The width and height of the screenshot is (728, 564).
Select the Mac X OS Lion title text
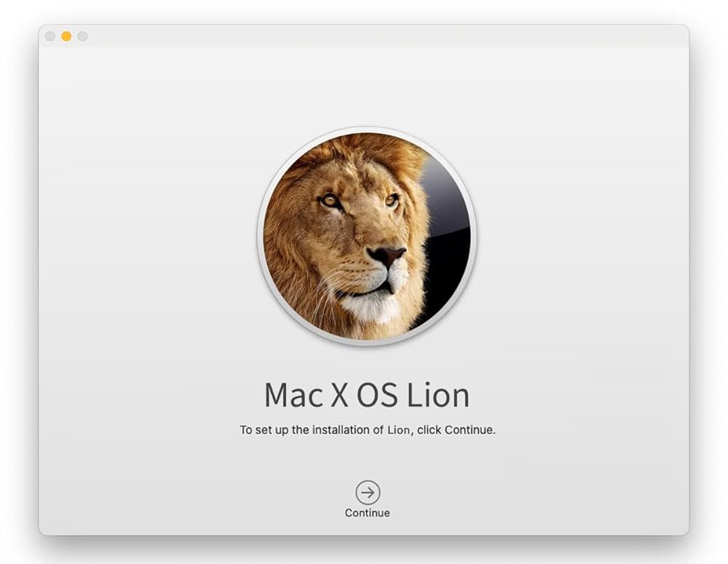coord(368,395)
